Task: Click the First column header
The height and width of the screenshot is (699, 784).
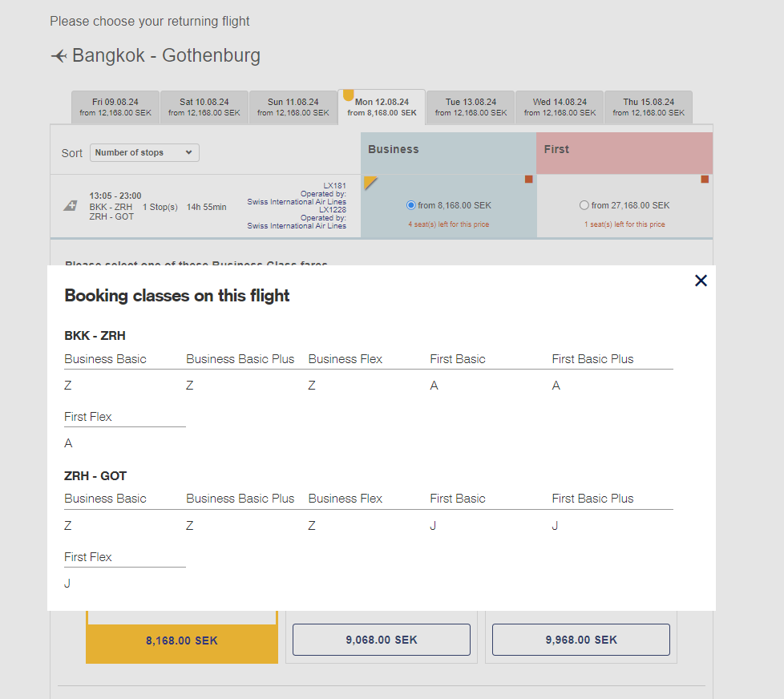Action: [624, 150]
